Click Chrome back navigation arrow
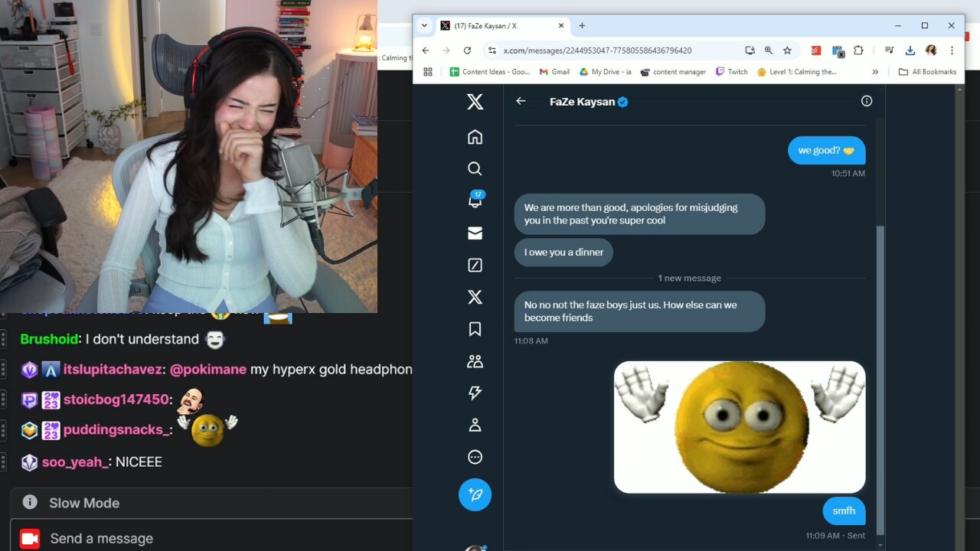 pyautogui.click(x=426, y=51)
